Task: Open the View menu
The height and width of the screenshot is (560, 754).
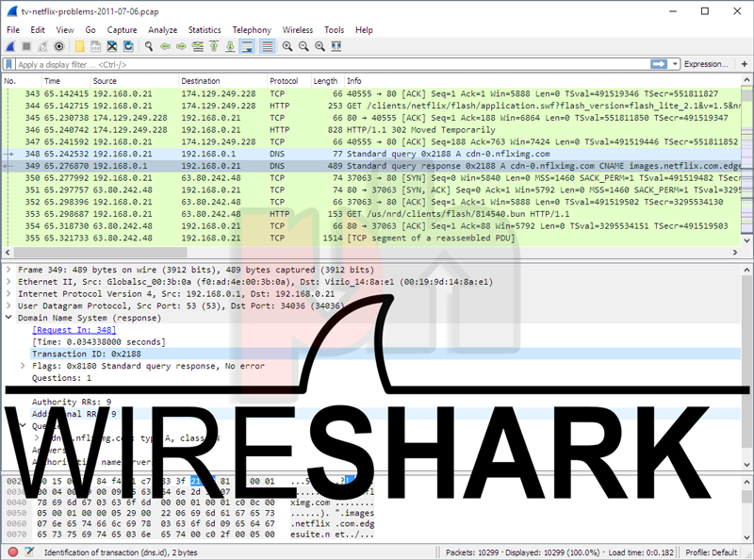Action: click(65, 30)
